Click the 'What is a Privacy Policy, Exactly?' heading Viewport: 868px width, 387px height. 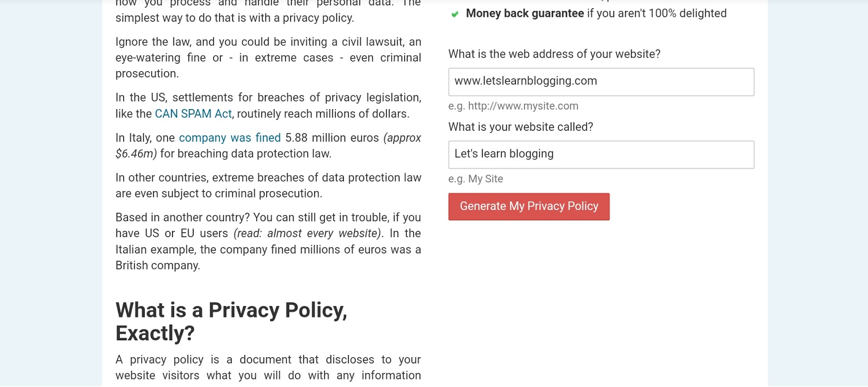pos(232,321)
